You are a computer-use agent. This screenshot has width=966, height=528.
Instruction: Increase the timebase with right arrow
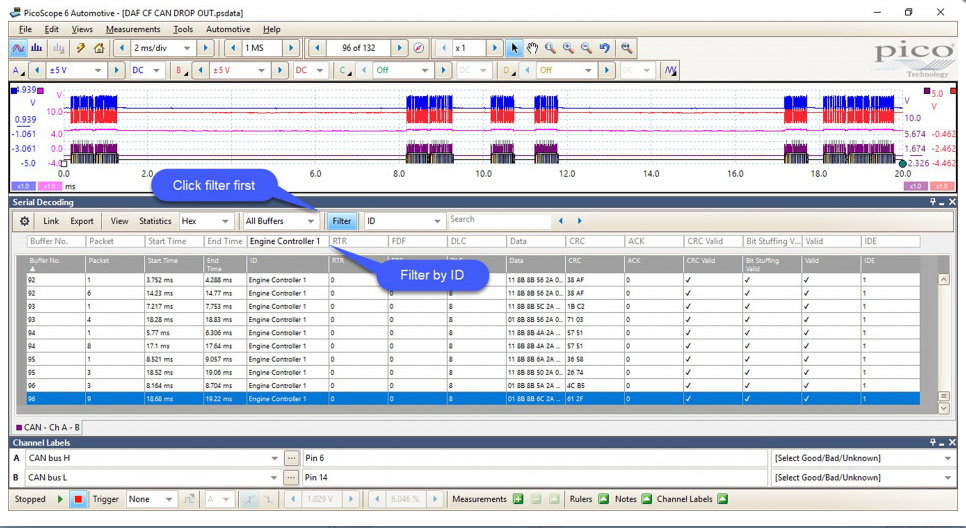pyautogui.click(x=205, y=48)
